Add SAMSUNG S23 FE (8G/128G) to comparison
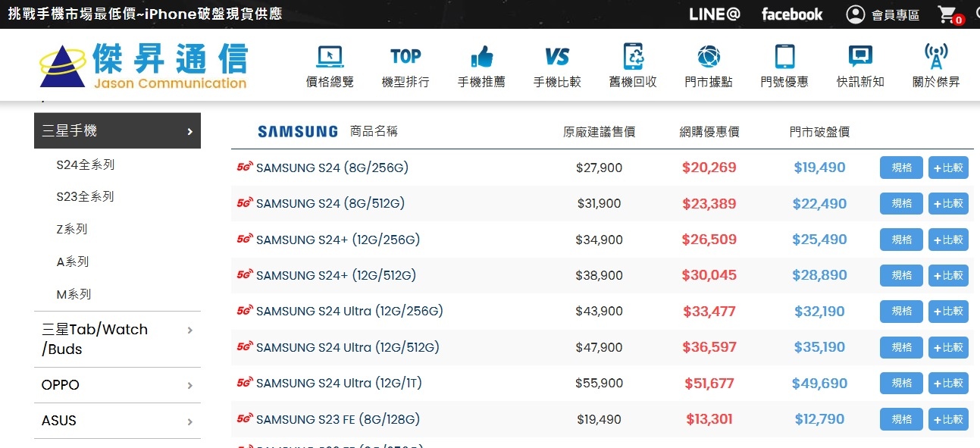Viewport: 980px width, 448px height. pyautogui.click(x=948, y=418)
